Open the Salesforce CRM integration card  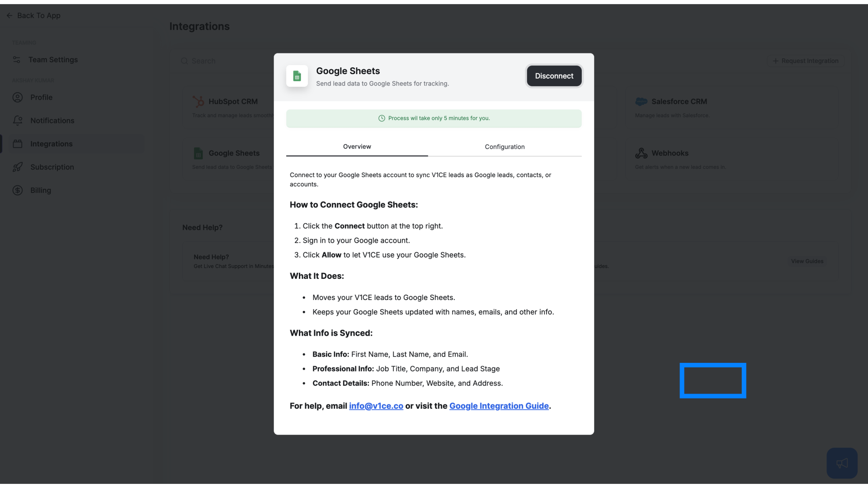pyautogui.click(x=731, y=108)
